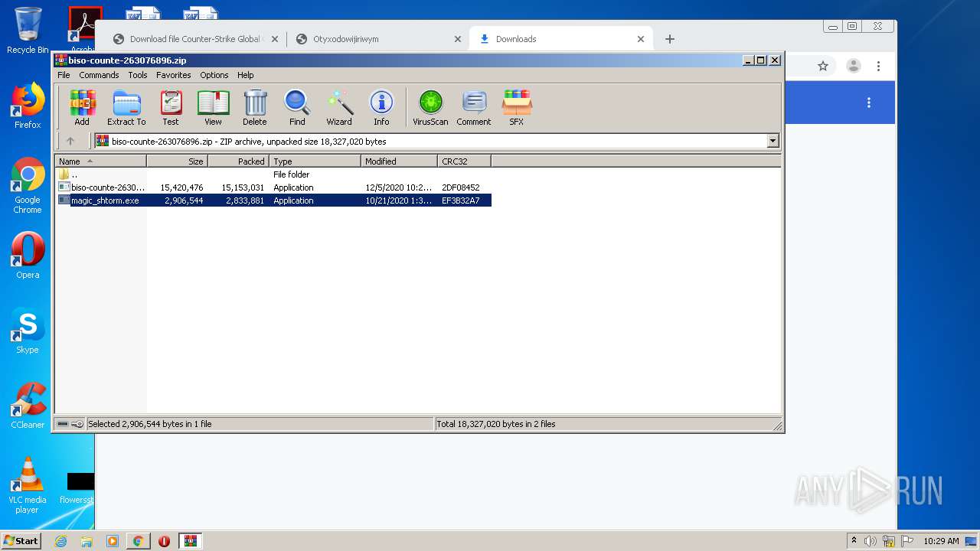Select the parent folder '..' row
This screenshot has height=551, width=980.
click(274, 174)
